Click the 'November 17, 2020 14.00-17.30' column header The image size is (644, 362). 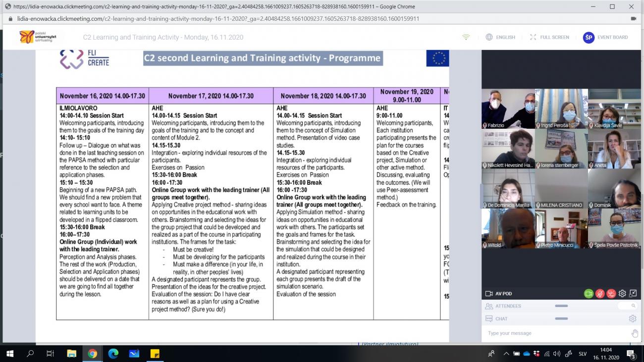pos(211,96)
